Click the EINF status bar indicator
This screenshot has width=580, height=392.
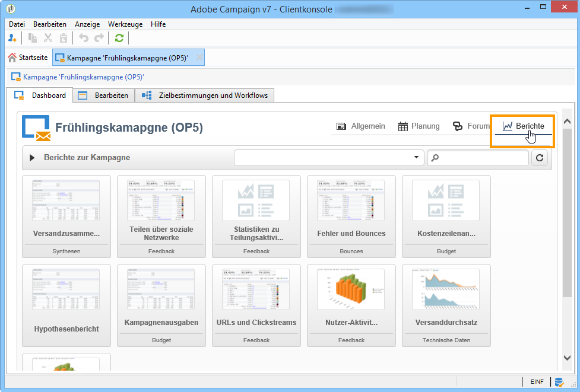(x=537, y=382)
